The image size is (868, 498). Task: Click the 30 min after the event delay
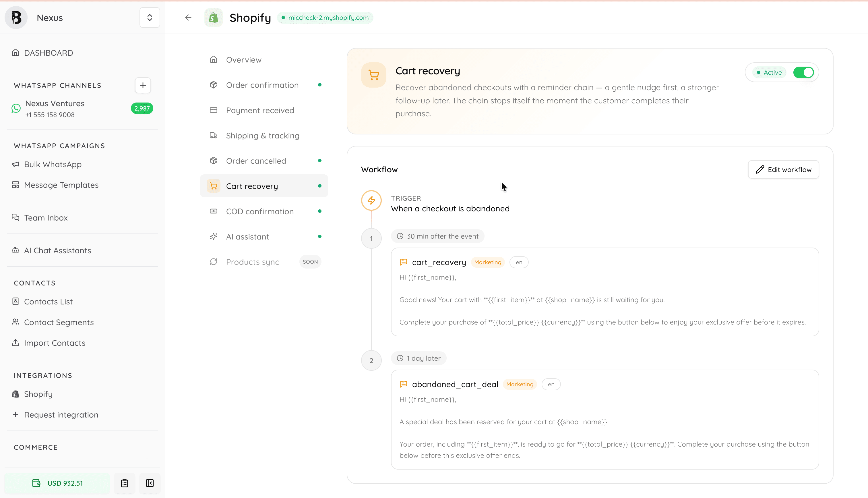pyautogui.click(x=438, y=236)
